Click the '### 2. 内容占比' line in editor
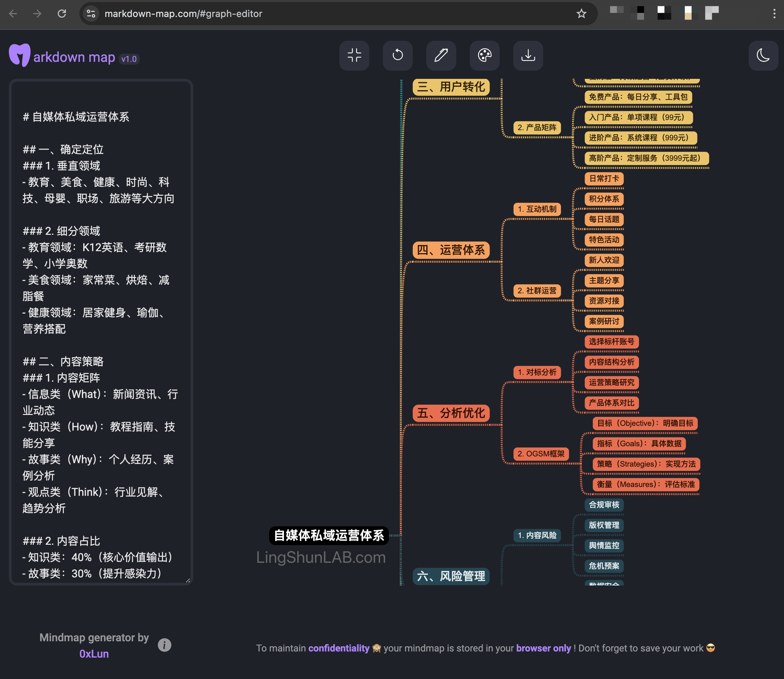784x679 pixels. coord(61,541)
